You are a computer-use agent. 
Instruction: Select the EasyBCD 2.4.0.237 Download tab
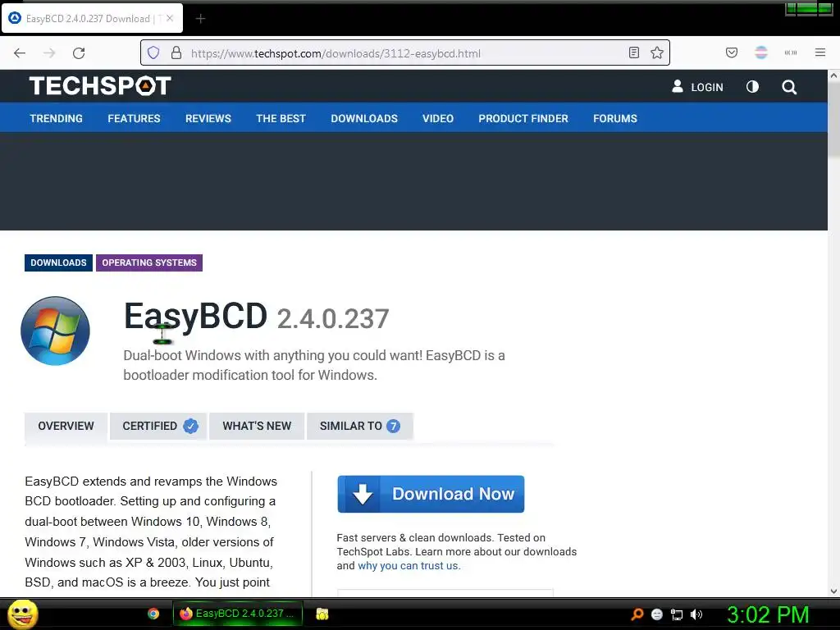click(x=93, y=18)
